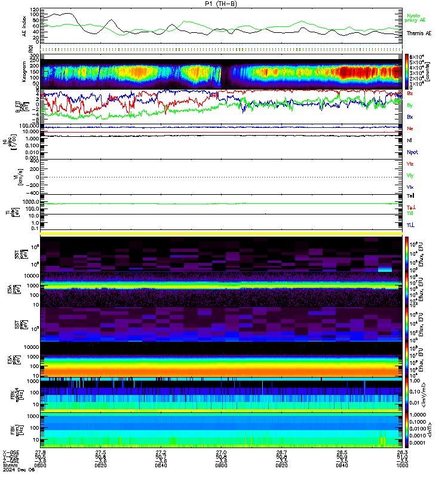
Task: Click the yellow bar above SST ions panel
Action: (x=221, y=234)
